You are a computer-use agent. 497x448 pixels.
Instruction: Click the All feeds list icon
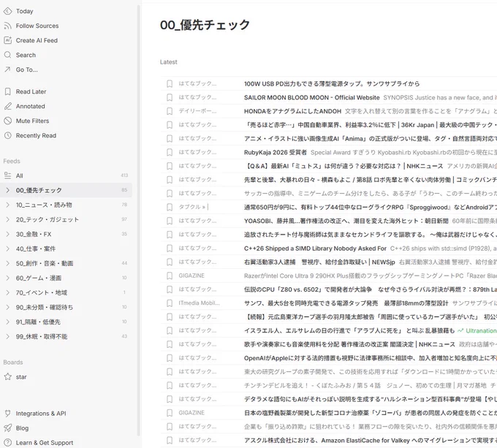(x=7, y=175)
